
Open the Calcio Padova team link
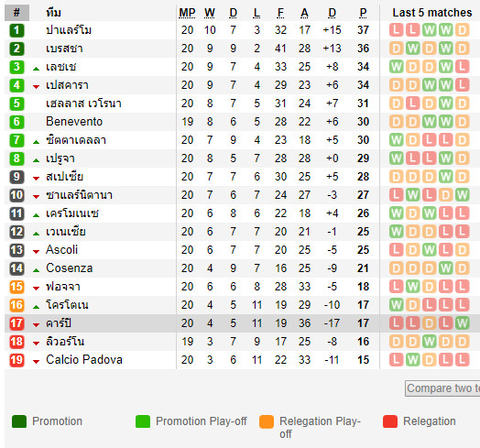(x=84, y=359)
